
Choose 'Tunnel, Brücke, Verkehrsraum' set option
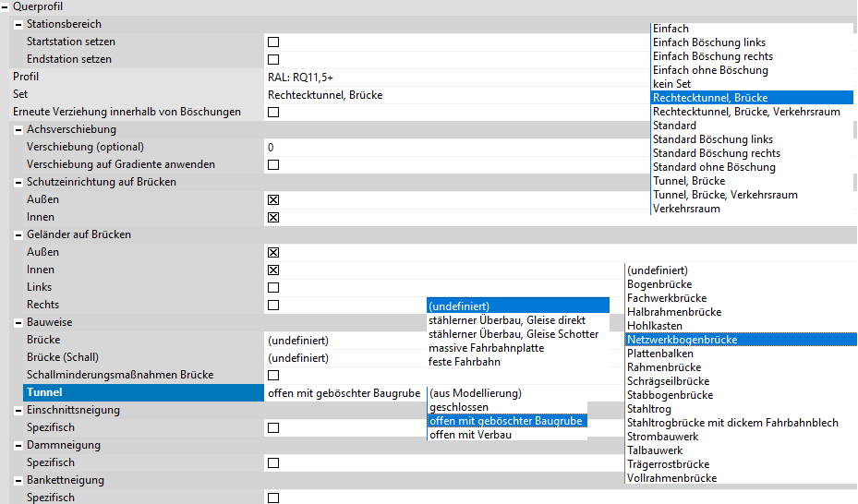(724, 195)
